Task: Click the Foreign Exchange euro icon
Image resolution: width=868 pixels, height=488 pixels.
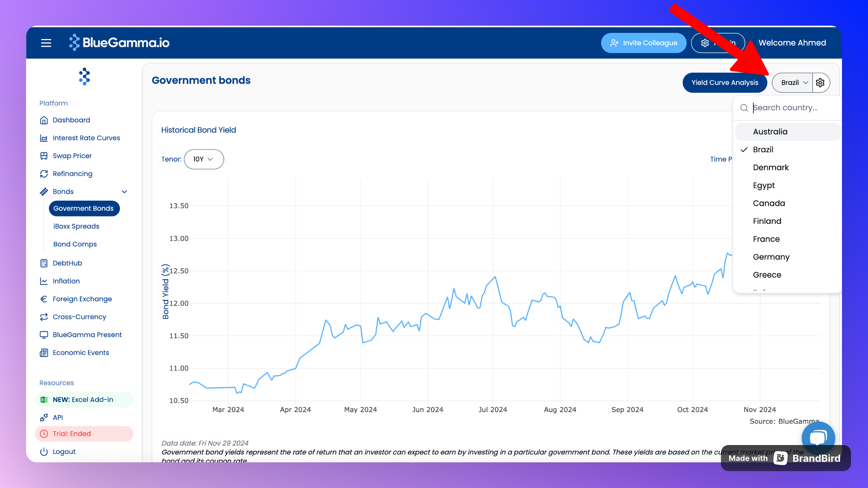Action: pos(44,299)
